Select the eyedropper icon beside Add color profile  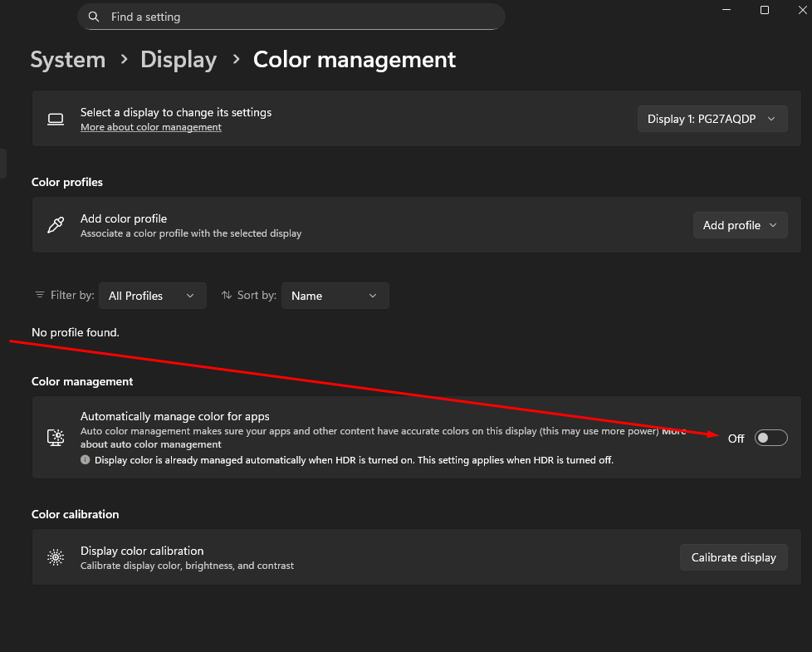55,224
